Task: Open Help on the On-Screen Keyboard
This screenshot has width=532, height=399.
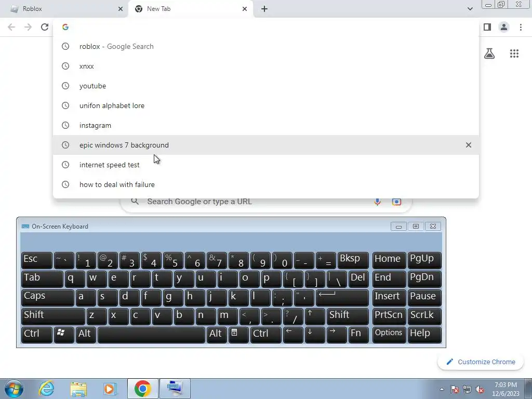Action: tap(424, 335)
